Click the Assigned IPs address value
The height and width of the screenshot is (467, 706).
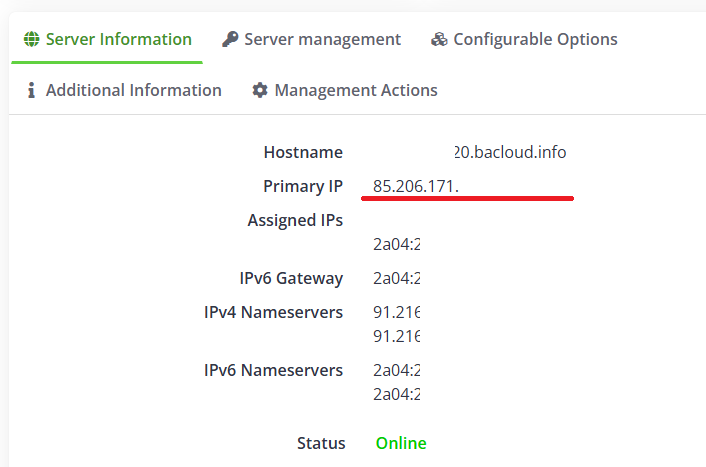(x=396, y=243)
